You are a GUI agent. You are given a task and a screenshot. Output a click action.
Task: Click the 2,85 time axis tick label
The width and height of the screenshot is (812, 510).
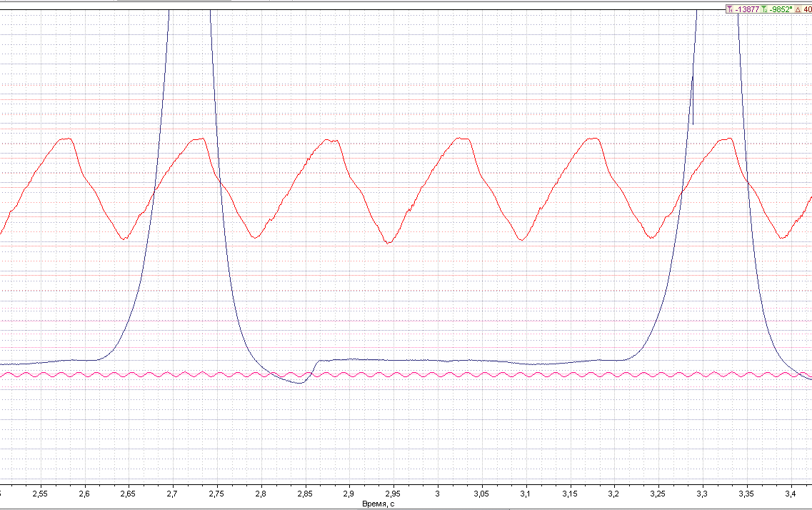coord(305,494)
